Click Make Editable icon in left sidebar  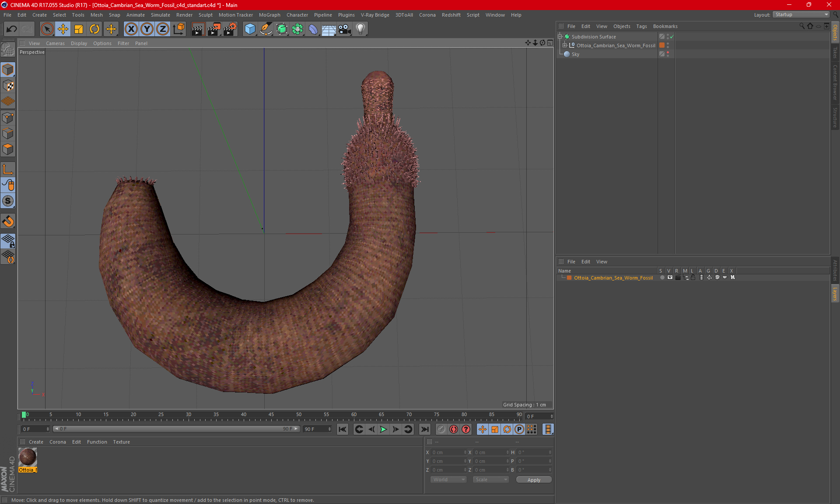pos(8,50)
